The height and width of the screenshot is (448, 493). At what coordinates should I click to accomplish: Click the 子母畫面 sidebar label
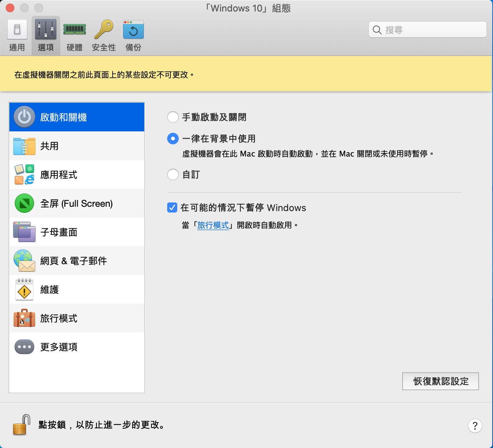click(59, 232)
